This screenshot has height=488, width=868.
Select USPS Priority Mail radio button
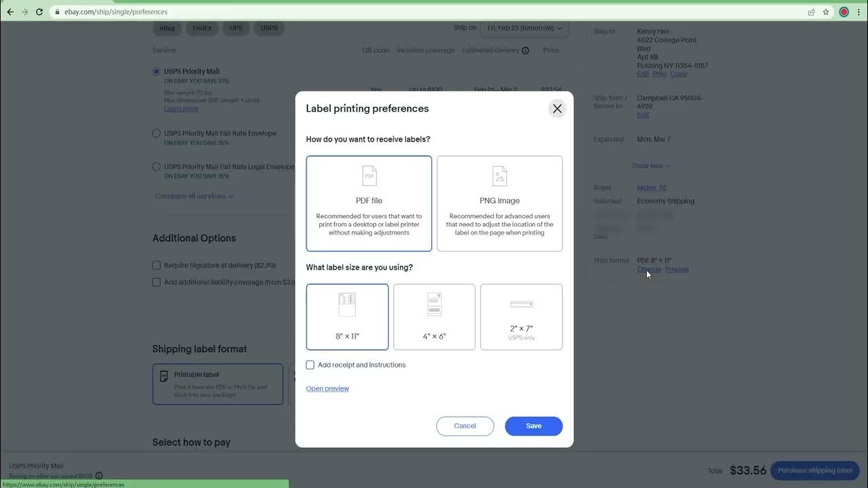tap(157, 71)
